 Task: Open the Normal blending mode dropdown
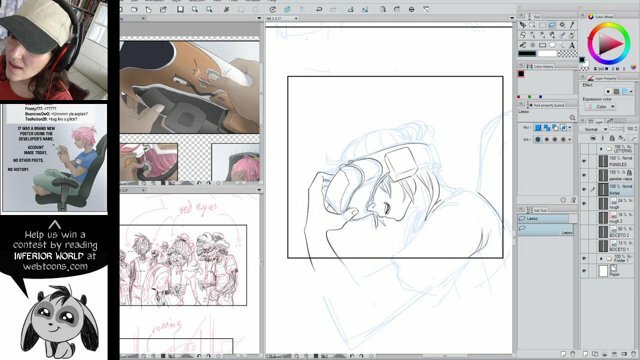(x=594, y=129)
